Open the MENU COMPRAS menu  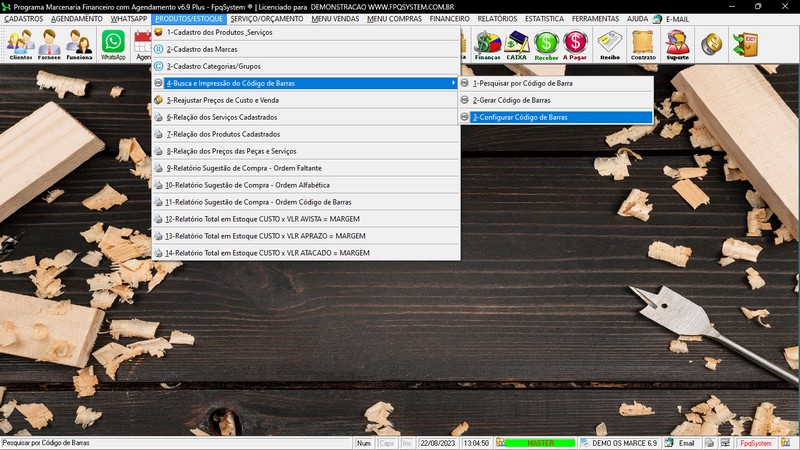pyautogui.click(x=394, y=19)
